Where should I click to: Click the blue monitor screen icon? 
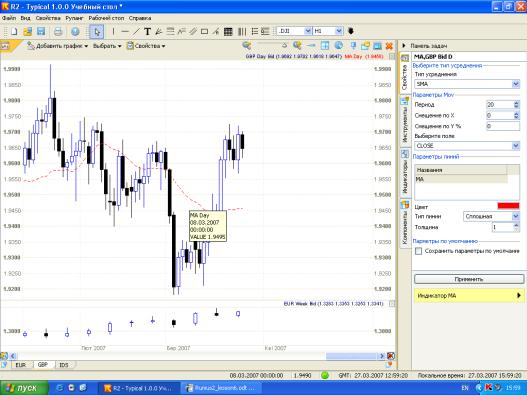(x=377, y=46)
